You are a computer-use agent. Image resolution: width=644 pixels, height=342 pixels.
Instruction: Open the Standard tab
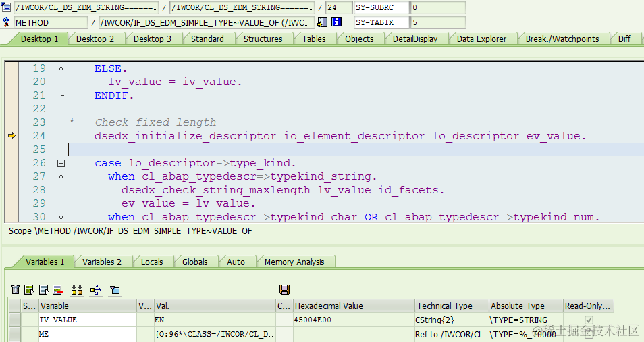(207, 39)
